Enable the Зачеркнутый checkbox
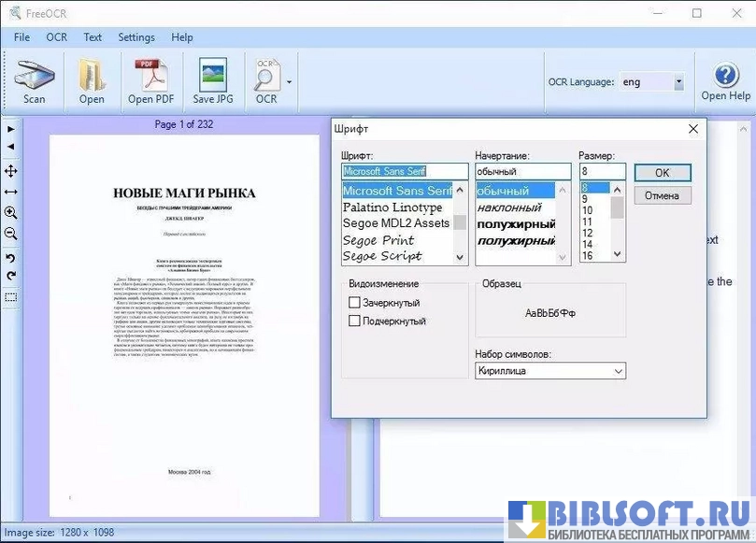 354,303
